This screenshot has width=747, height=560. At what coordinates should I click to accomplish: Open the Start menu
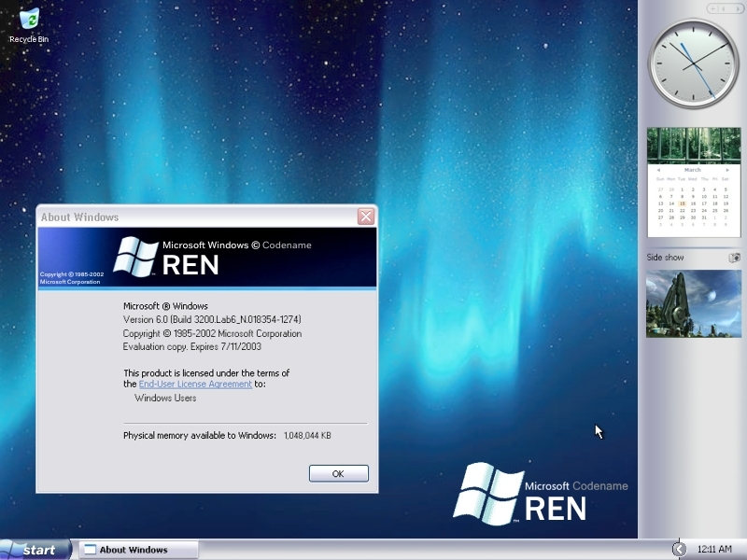click(35, 550)
